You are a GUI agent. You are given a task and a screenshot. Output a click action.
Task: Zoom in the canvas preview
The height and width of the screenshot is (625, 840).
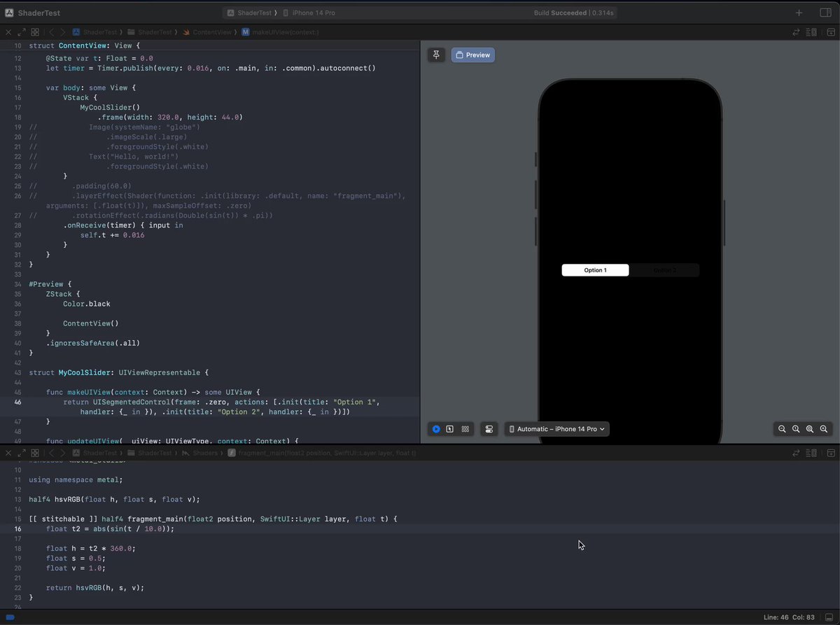click(x=824, y=429)
